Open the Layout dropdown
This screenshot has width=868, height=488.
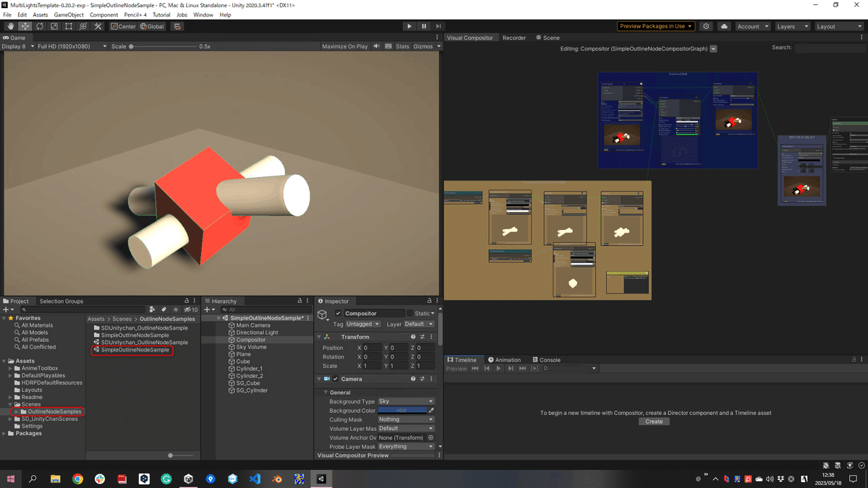tap(838, 26)
